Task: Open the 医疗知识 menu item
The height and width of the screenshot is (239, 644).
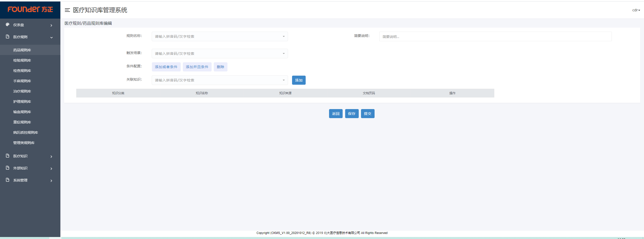Action: pyautogui.click(x=30, y=156)
